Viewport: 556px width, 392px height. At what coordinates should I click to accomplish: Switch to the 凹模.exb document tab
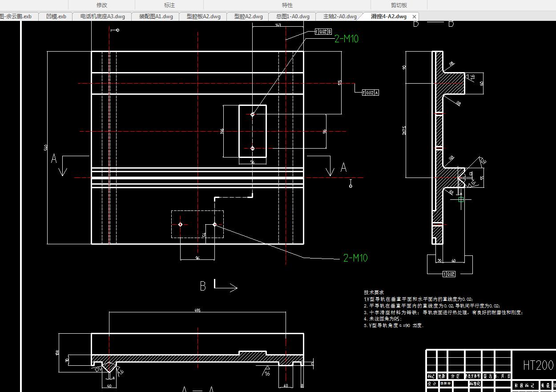[56, 16]
